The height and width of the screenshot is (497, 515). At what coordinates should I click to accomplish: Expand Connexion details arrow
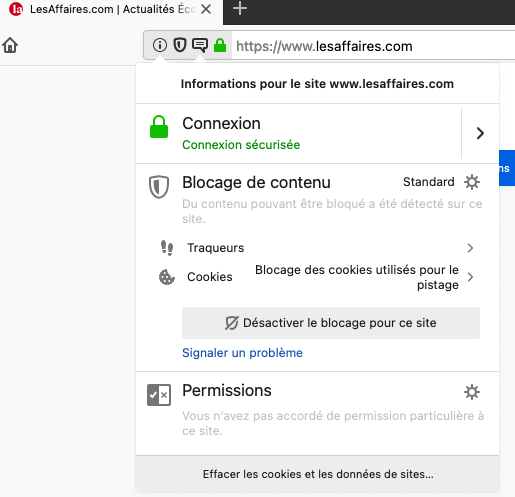point(480,133)
